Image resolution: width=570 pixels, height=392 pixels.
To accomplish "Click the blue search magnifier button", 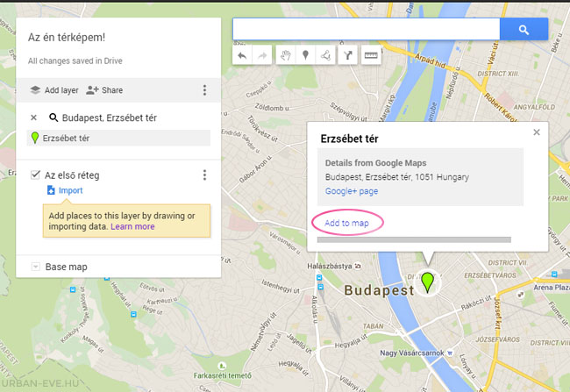I will point(524,29).
